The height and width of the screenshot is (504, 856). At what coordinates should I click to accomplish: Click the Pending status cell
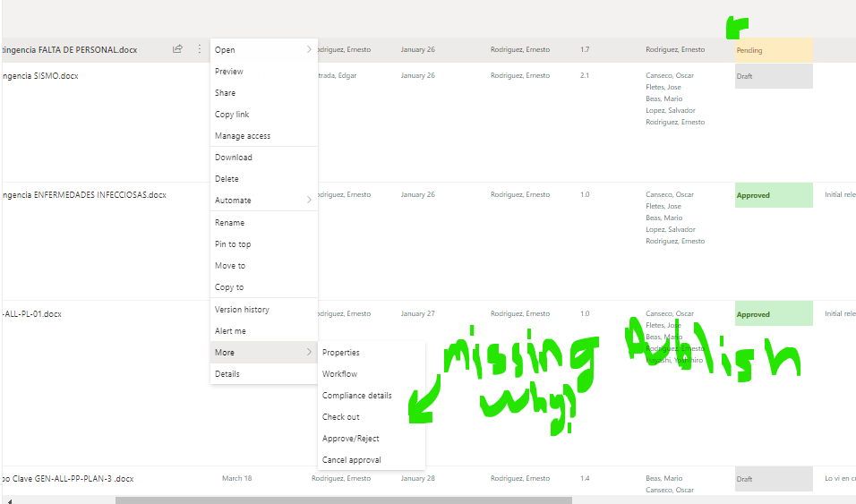[x=774, y=50]
